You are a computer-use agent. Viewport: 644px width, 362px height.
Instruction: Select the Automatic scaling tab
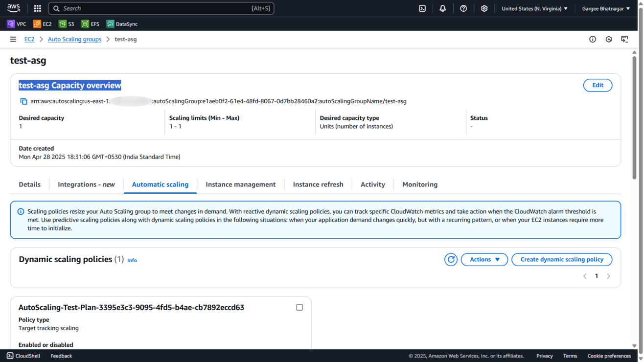160,184
